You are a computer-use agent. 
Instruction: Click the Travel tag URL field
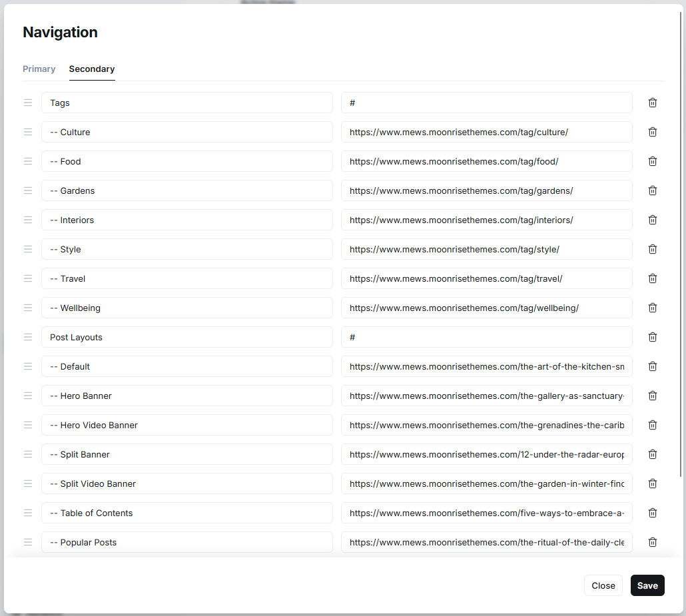point(486,278)
